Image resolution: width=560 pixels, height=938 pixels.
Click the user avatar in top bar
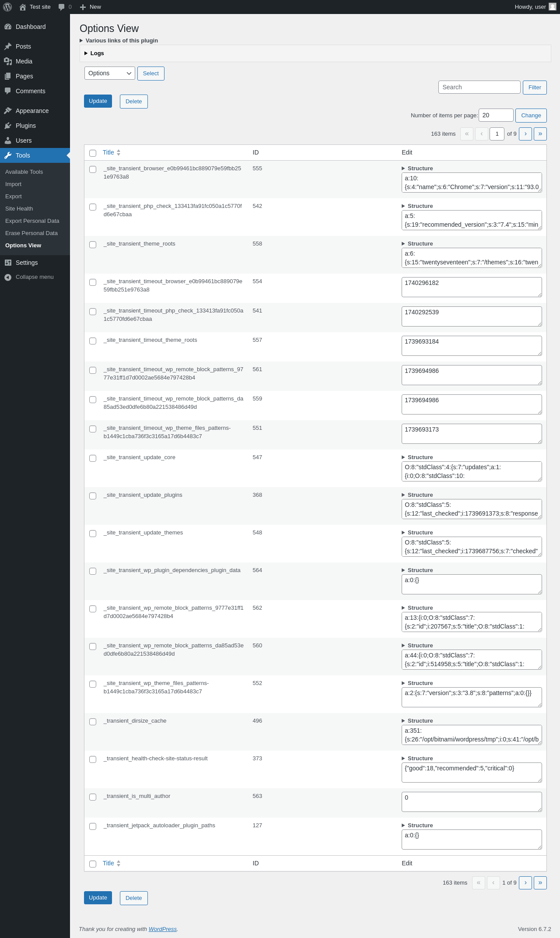pos(553,7)
